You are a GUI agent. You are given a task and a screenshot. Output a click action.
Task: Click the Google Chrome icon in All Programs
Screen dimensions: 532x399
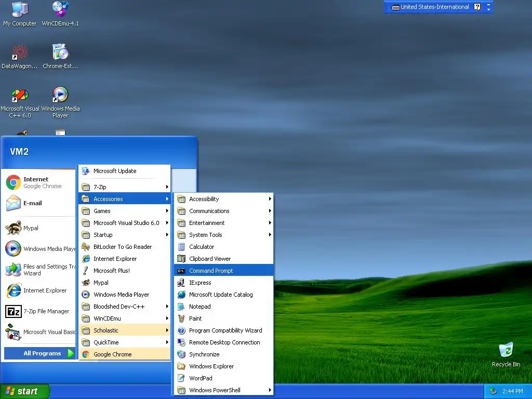pos(86,354)
